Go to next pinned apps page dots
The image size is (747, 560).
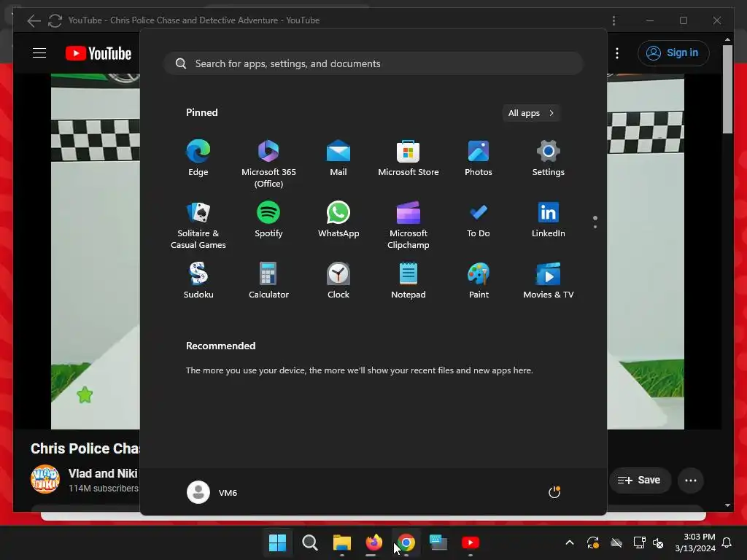[x=595, y=222]
